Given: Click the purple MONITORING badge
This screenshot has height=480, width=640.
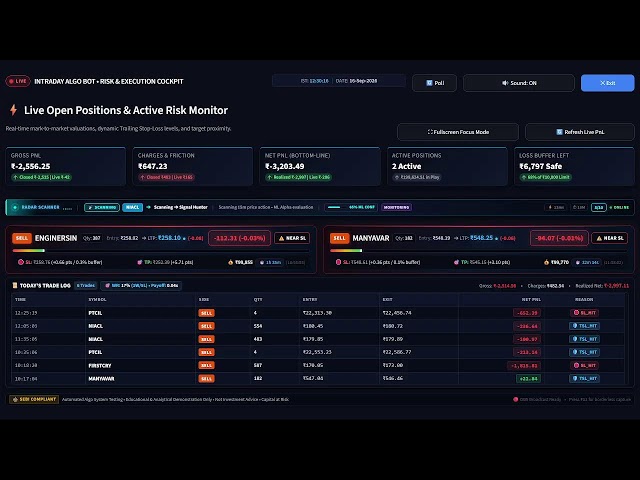Looking at the screenshot, I should (x=396, y=207).
